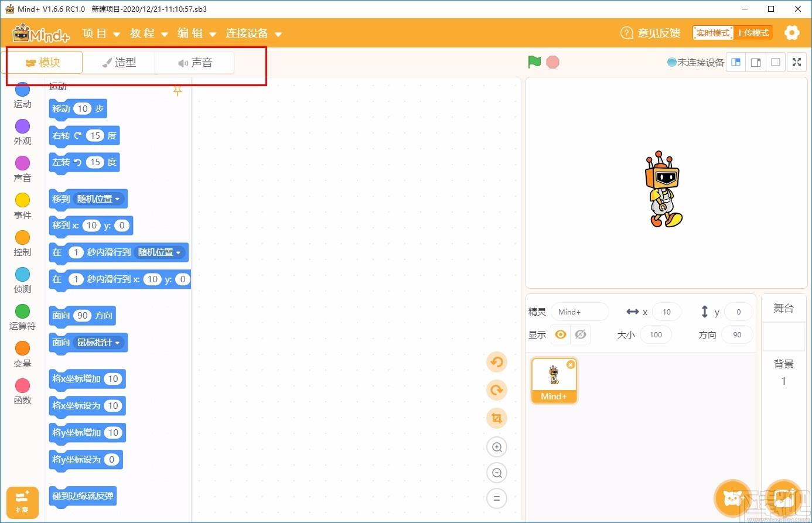Open the 项目 menu

tap(101, 33)
